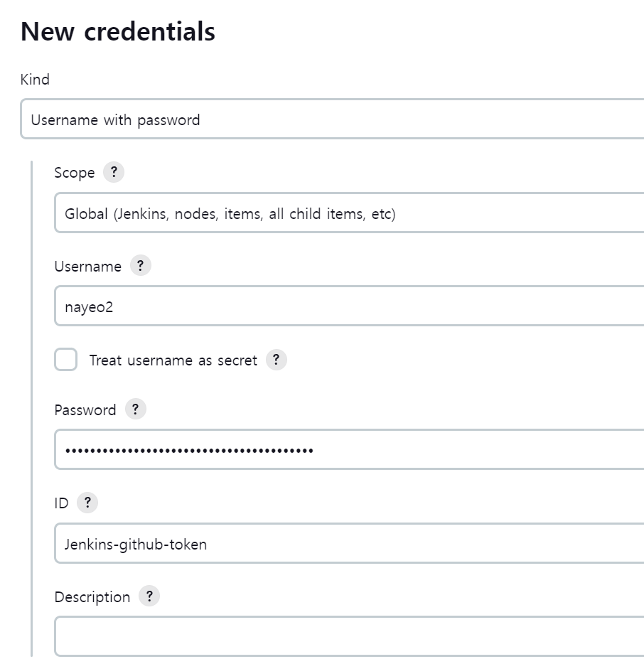Expand the Scope dropdown set to Global
The width and height of the screenshot is (644, 664).
(x=348, y=213)
